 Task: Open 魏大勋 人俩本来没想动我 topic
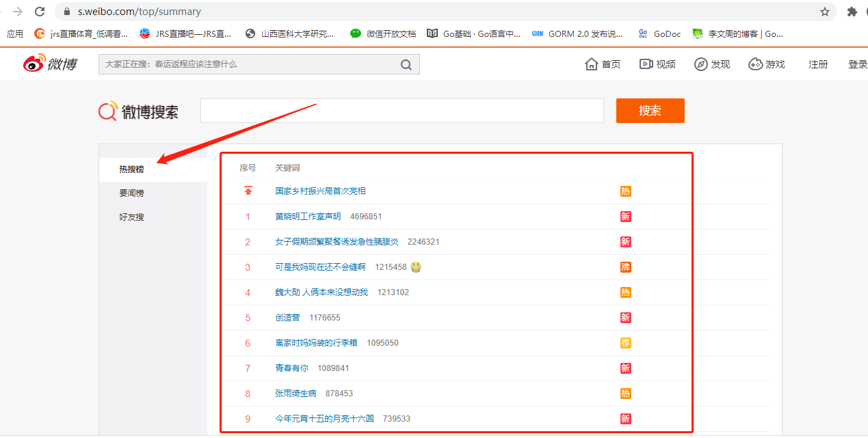pos(321,292)
